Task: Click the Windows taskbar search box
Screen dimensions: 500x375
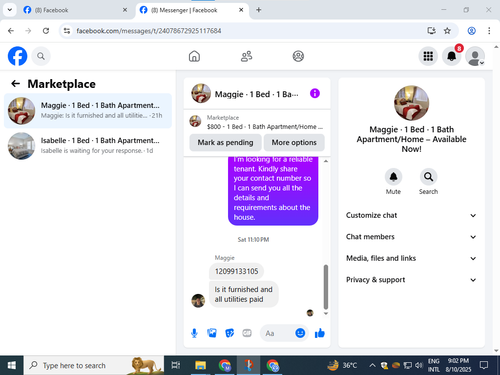Action: 94,365
